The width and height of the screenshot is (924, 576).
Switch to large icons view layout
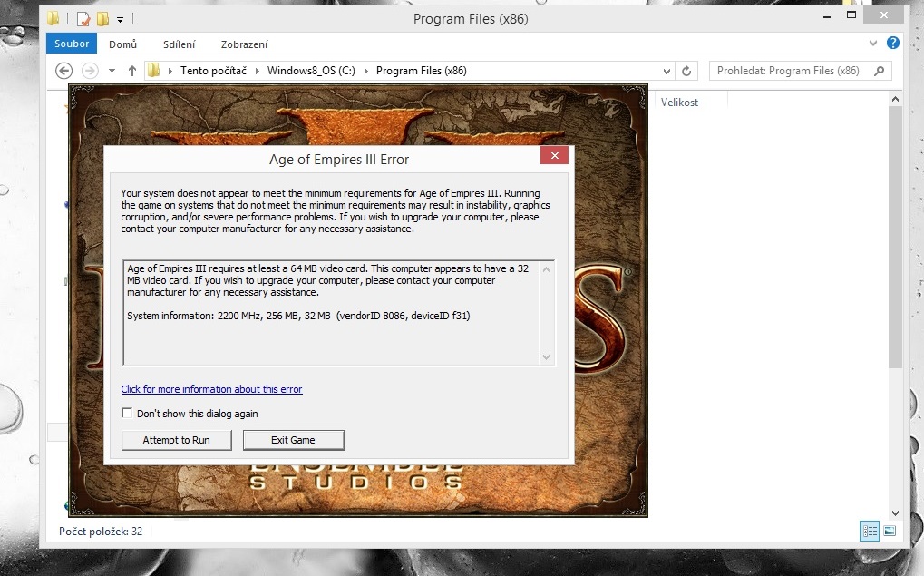890,531
